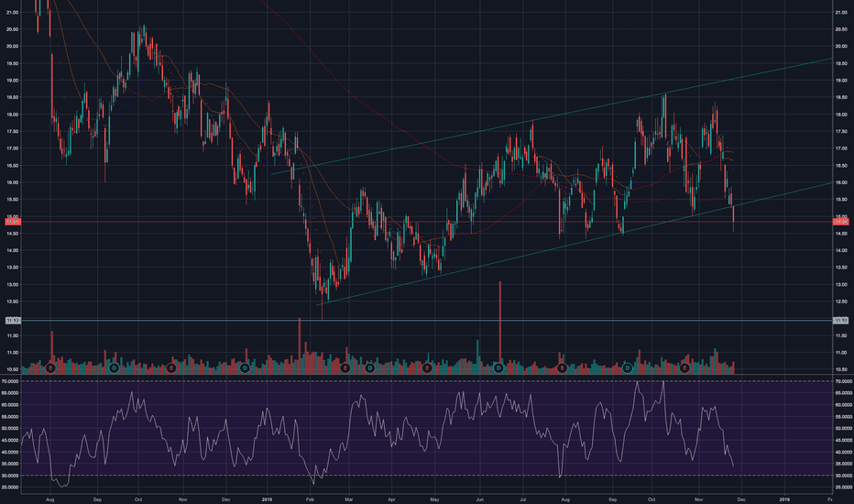Viewport: 854px width, 504px height.
Task: Open the earnings marker just before Nov 2017
Action: [x=171, y=368]
